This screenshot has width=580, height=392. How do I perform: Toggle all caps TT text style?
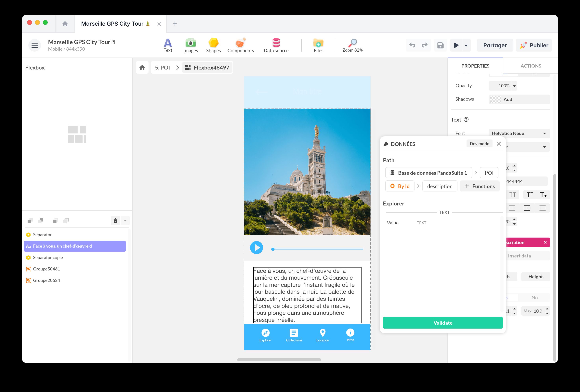pos(512,195)
